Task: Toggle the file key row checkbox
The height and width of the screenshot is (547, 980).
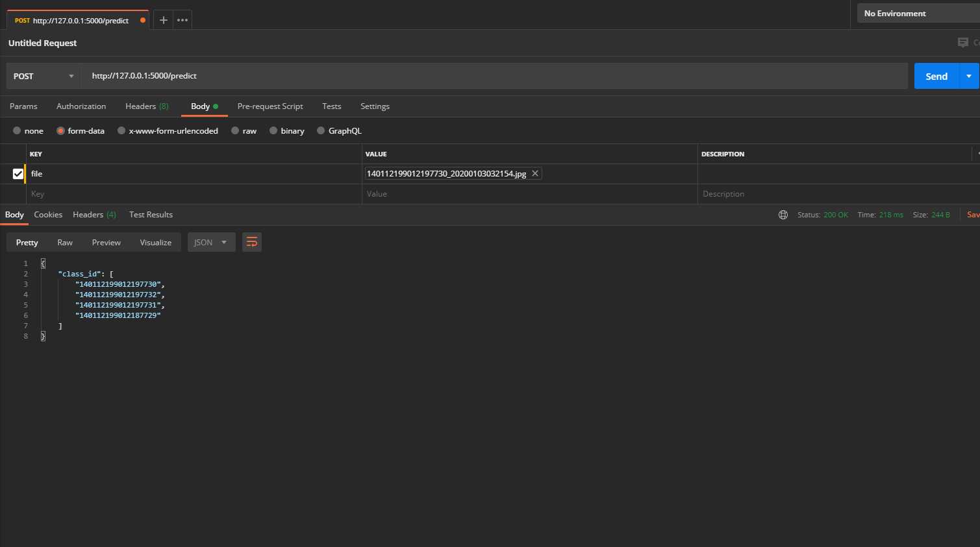Action: [18, 174]
